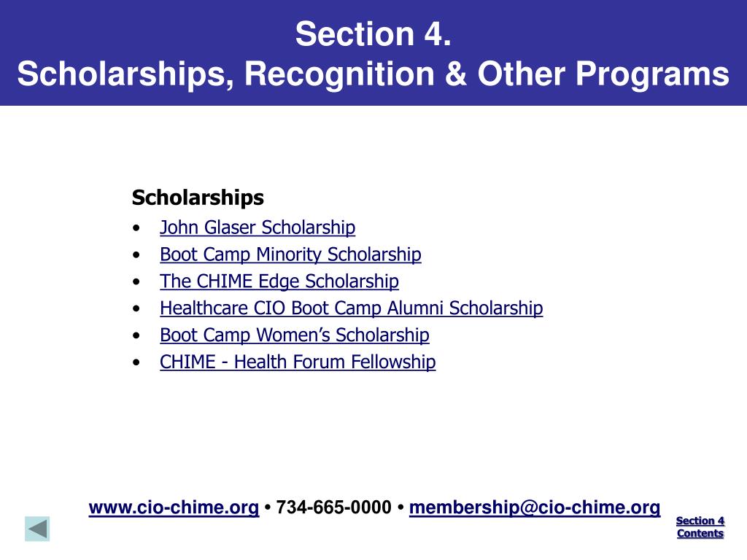Click the bullet beside John Glaser Scholarship
Screen dimensions: 747x560
click(x=136, y=228)
